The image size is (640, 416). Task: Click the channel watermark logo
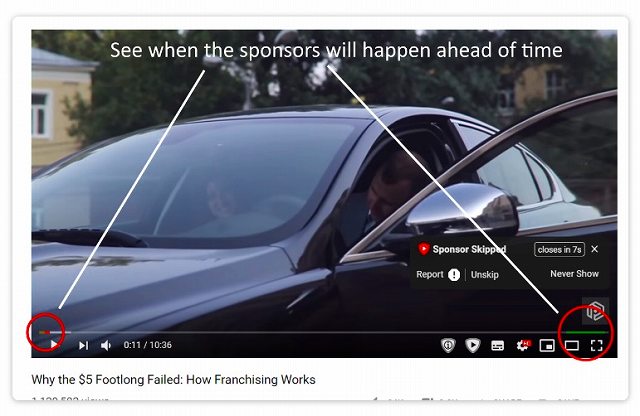click(595, 311)
